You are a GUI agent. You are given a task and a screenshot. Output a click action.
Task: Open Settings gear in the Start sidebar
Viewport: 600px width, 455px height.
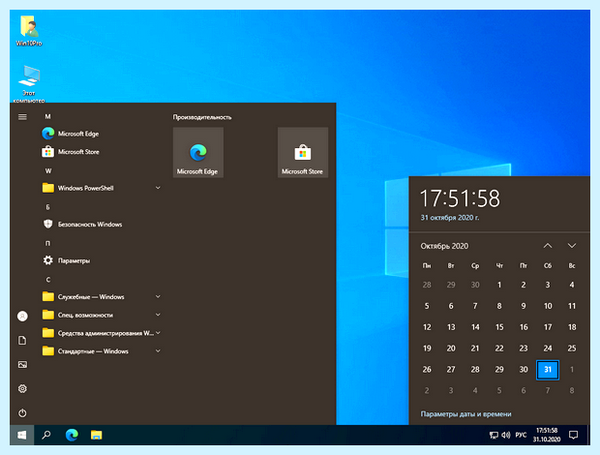click(x=23, y=389)
